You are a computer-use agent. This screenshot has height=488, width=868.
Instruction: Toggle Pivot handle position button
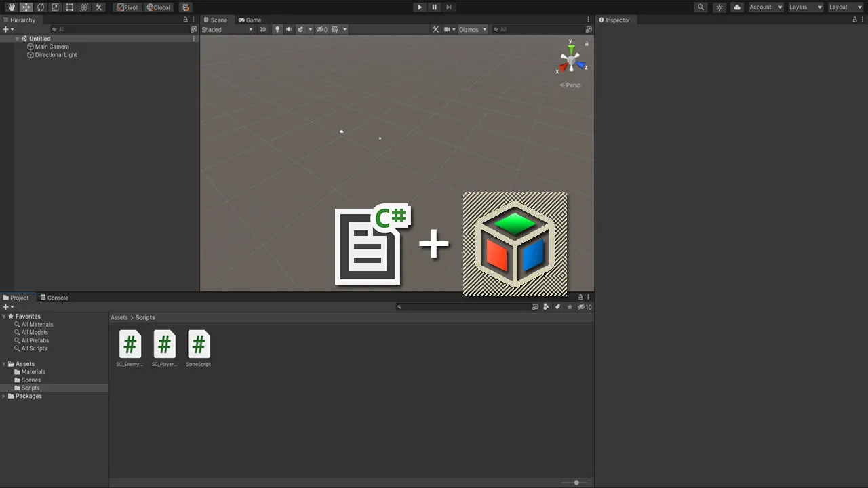127,7
